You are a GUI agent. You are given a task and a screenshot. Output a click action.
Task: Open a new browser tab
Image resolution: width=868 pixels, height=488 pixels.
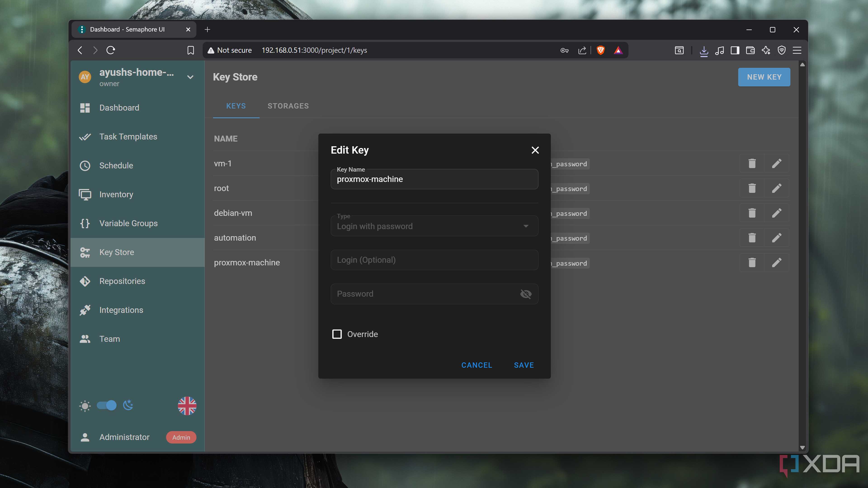(207, 30)
